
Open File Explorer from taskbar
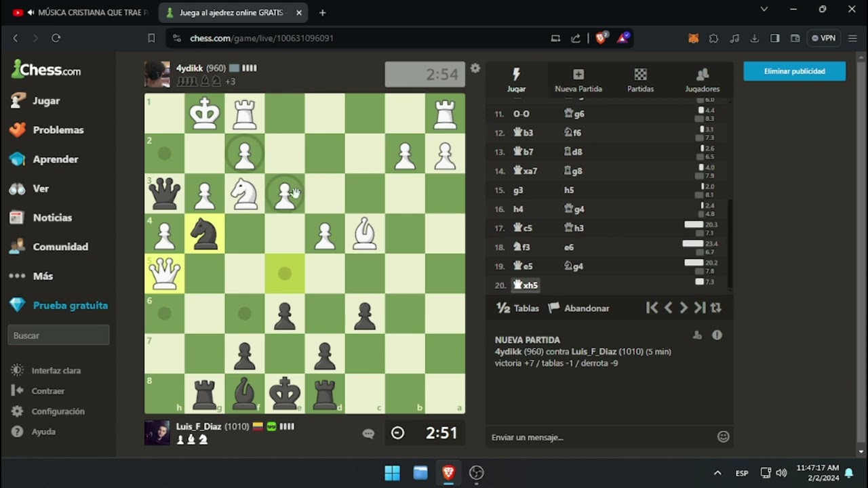click(x=420, y=473)
